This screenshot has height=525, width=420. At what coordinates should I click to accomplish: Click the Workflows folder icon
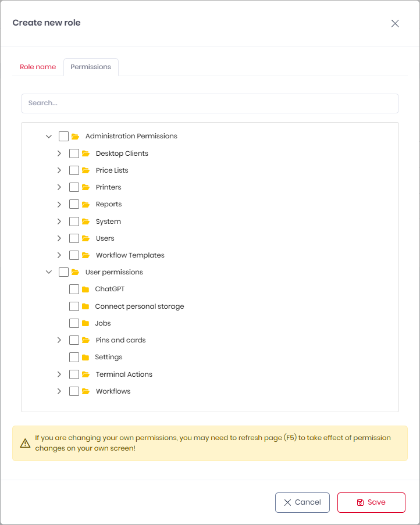click(x=86, y=391)
